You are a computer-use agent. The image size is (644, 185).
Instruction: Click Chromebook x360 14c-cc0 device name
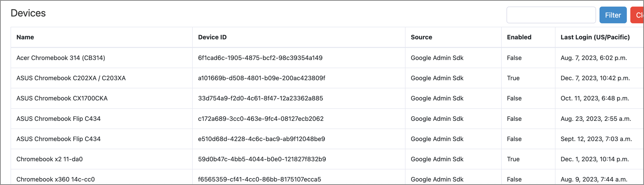[x=56, y=179]
